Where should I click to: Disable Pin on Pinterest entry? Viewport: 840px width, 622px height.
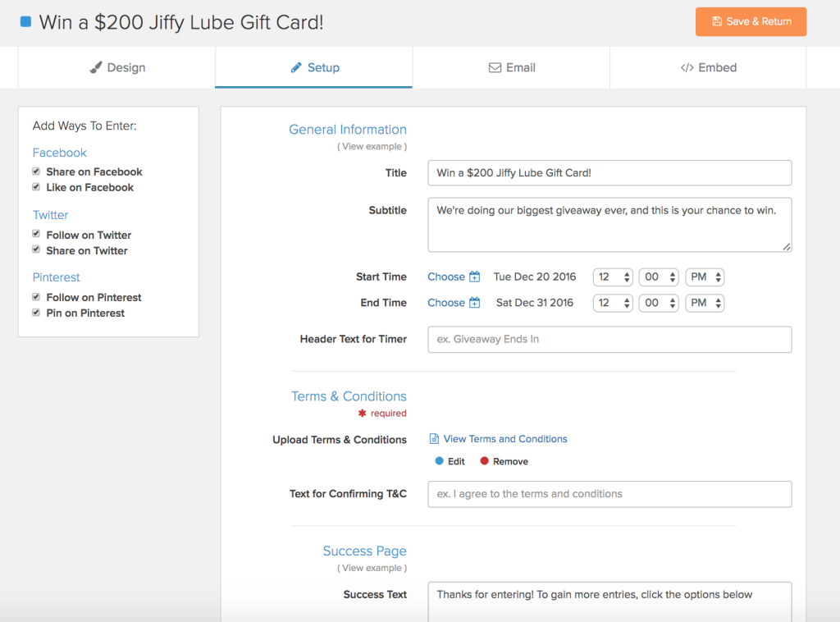pyautogui.click(x=36, y=313)
